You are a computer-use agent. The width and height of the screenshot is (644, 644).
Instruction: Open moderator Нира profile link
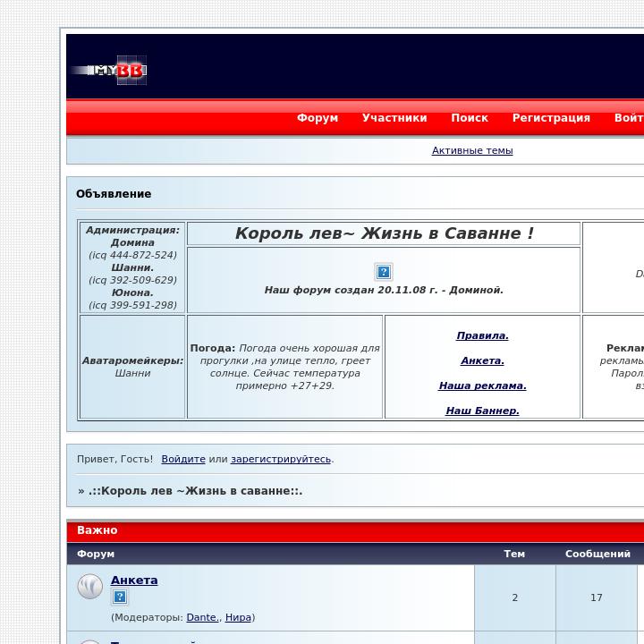click(238, 617)
